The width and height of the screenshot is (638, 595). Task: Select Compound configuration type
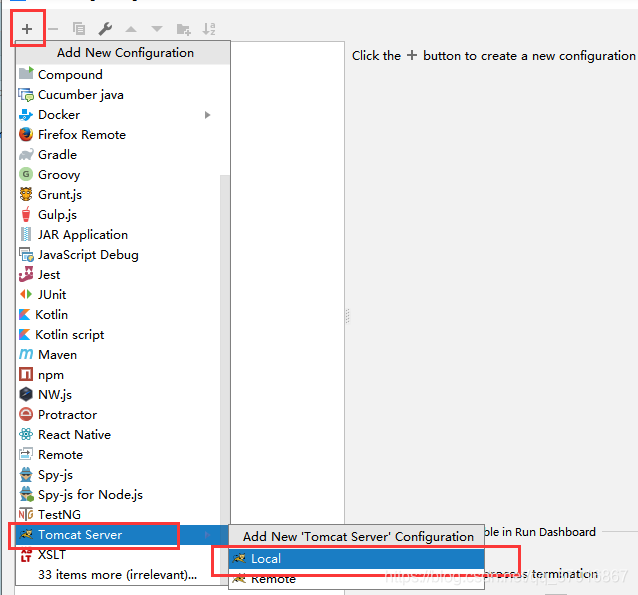point(123,74)
